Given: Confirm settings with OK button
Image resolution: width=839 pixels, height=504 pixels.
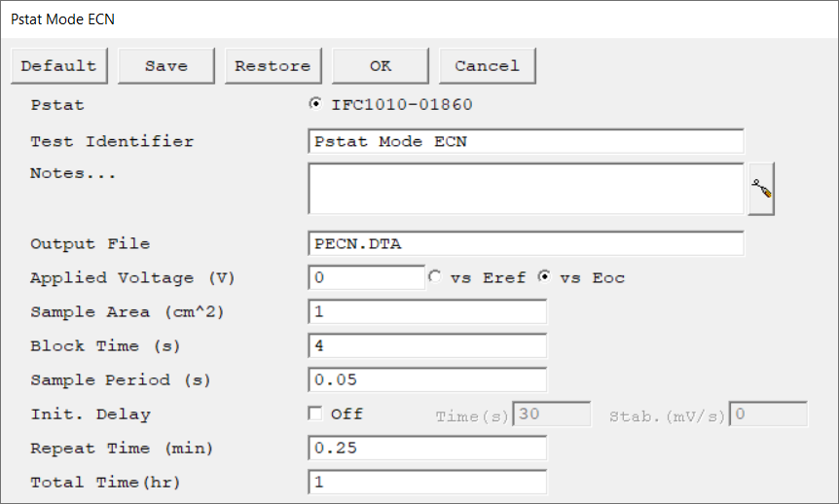Looking at the screenshot, I should tap(381, 66).
